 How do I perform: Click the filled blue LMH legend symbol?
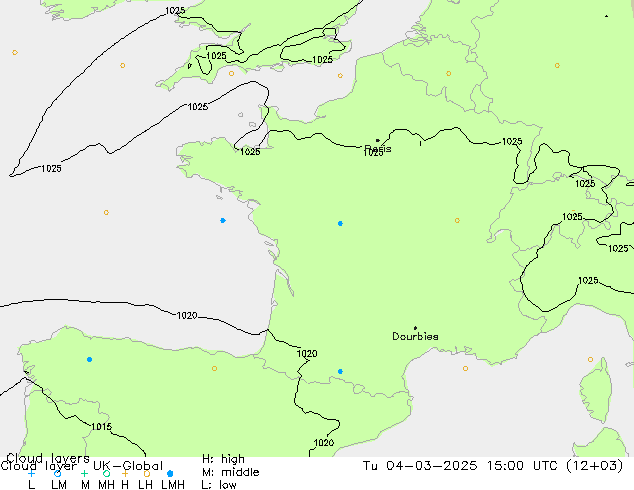(x=170, y=473)
